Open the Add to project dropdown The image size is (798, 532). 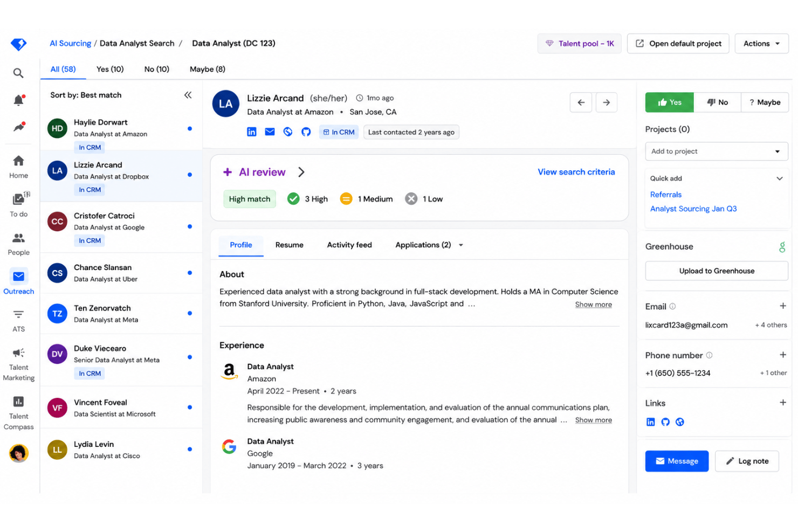click(717, 151)
